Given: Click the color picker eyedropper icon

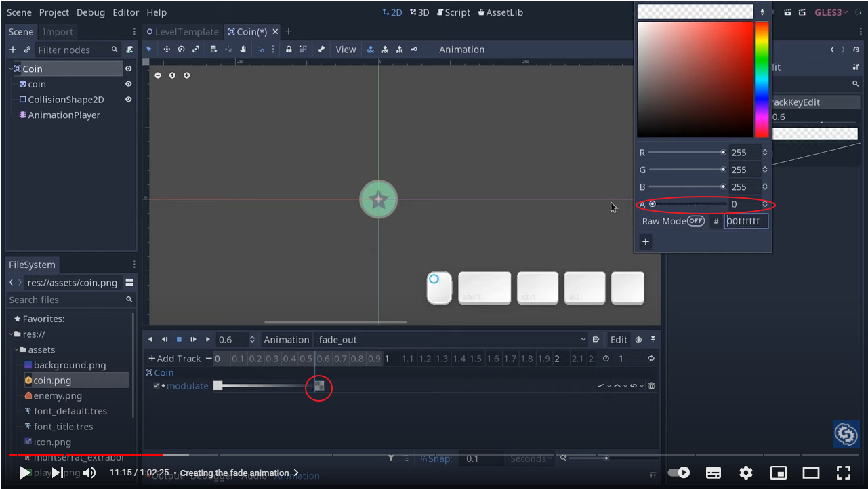Looking at the screenshot, I should click(762, 12).
